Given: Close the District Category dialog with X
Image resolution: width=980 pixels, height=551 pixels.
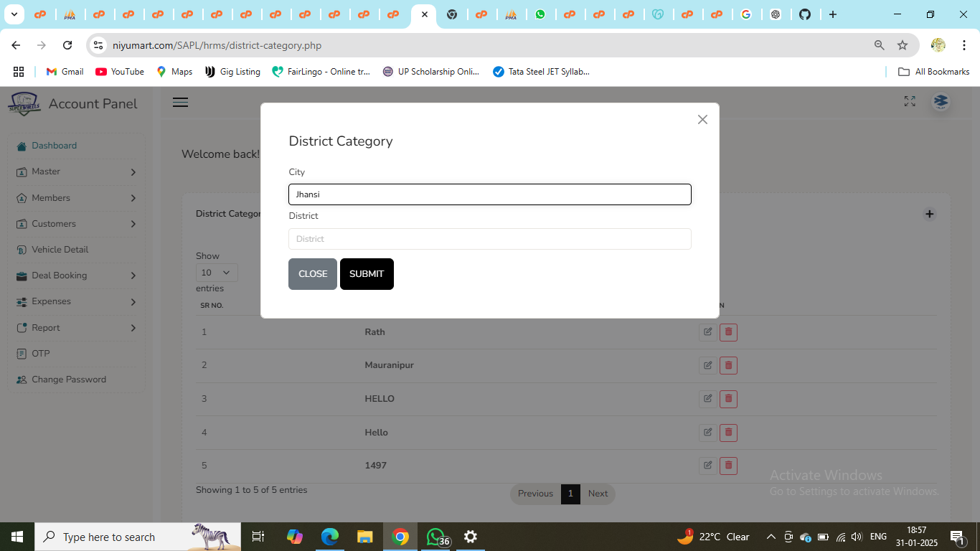Looking at the screenshot, I should click(702, 120).
